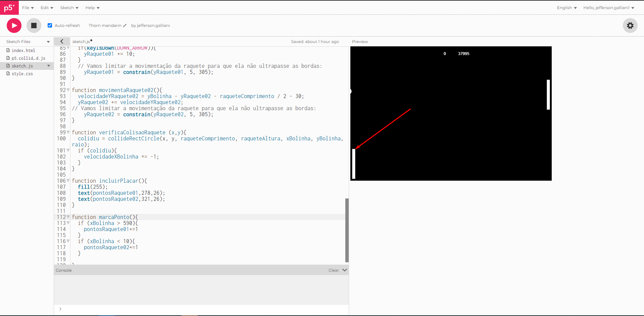Toggle the Auto-refresh checkbox
Viewport: 644px width, 316px height.
point(50,26)
